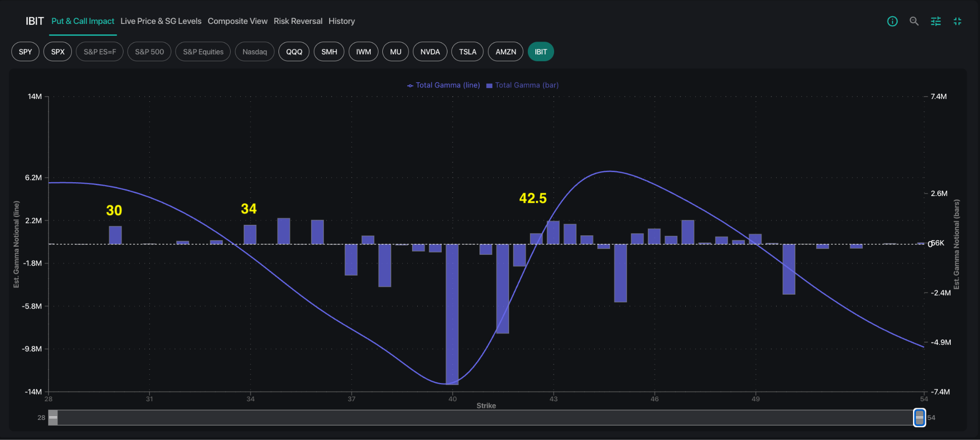Screen dimensions: 980x440
Task: Switch to Composite View tab
Action: [237, 21]
